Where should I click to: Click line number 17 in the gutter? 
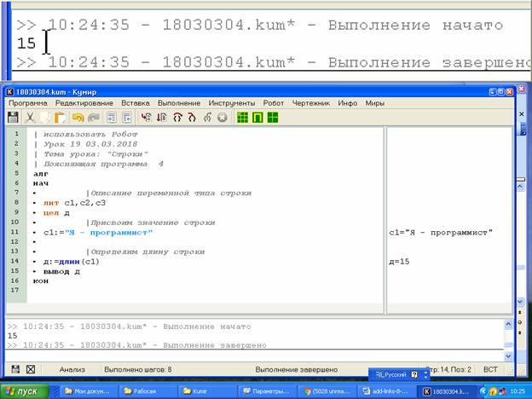(14, 290)
